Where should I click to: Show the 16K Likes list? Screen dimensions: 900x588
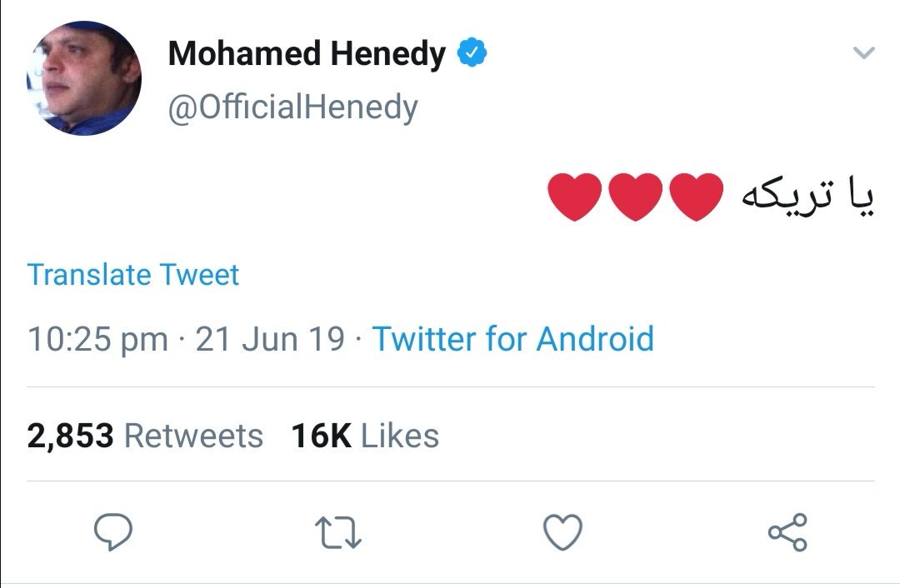(x=365, y=436)
